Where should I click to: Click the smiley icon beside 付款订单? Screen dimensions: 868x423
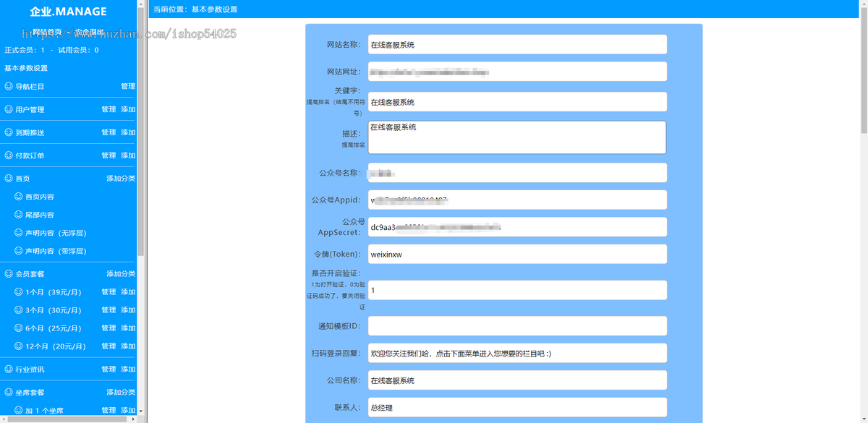point(9,155)
